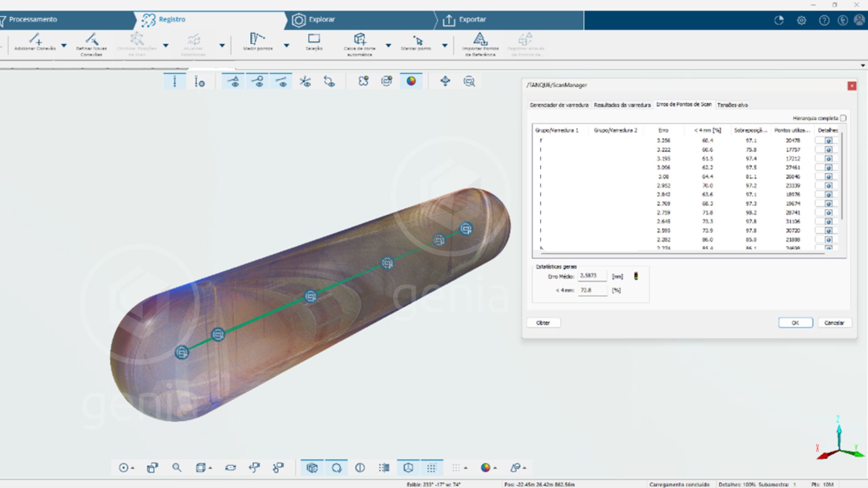The width and height of the screenshot is (868, 488).
Task: Click the Erro Médio value field
Action: click(592, 276)
